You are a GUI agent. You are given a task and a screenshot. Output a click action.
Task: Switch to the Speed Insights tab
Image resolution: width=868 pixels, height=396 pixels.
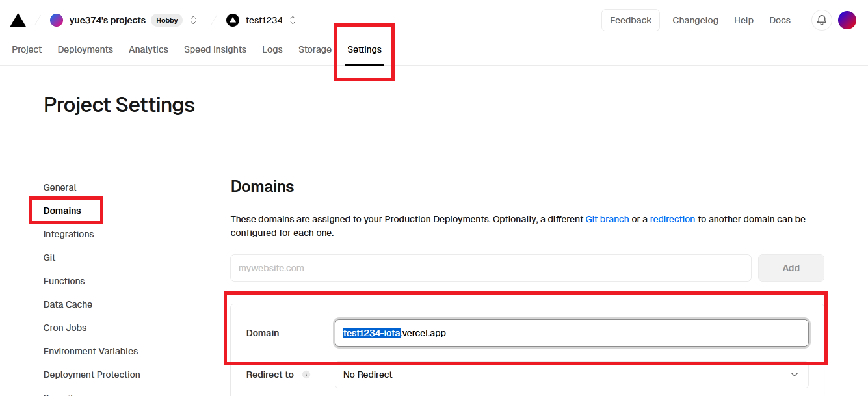click(x=215, y=49)
